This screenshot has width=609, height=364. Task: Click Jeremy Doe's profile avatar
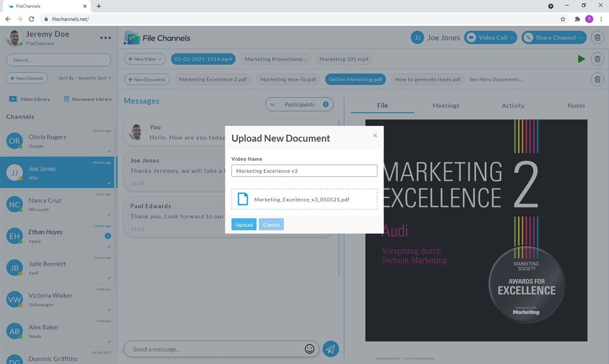[14, 38]
